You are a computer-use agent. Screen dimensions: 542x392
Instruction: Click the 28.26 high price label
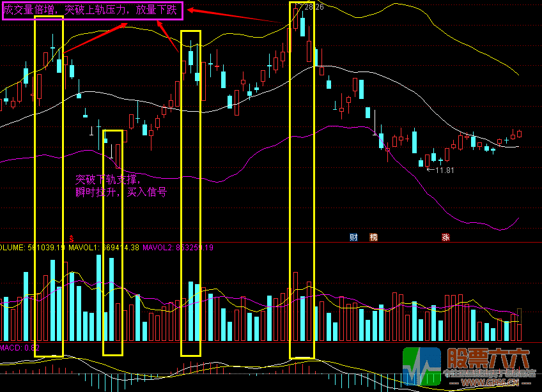click(313, 7)
